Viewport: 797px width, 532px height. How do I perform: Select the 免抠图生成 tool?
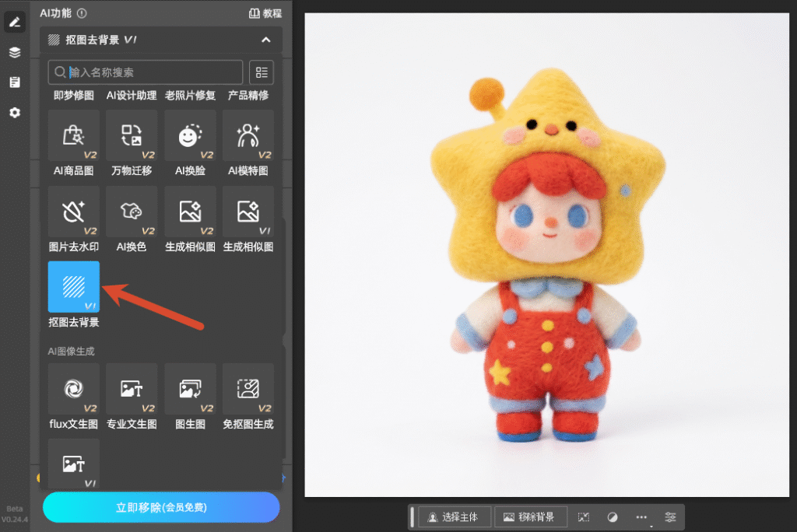pos(248,389)
